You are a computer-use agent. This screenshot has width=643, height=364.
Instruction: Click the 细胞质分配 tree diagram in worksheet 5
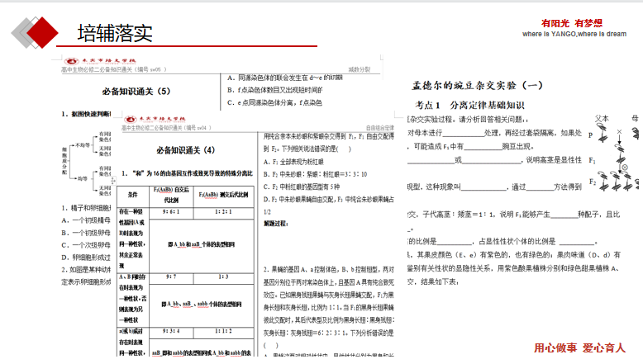click(86, 163)
